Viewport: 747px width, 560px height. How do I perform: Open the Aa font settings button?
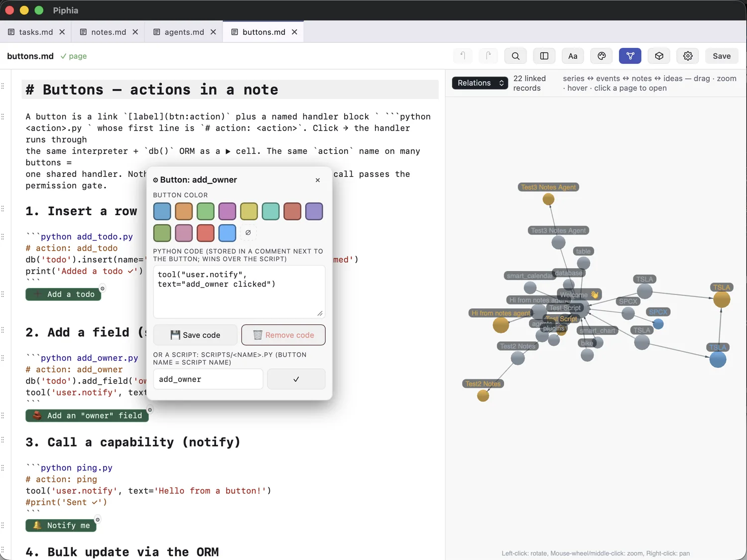click(573, 56)
